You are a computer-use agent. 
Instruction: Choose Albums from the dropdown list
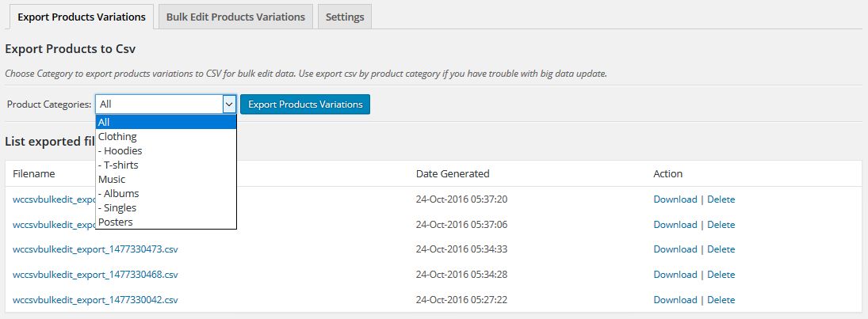pyautogui.click(x=118, y=193)
